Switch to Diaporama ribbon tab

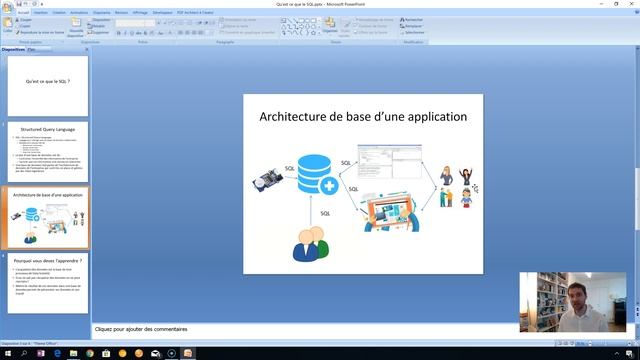click(x=101, y=13)
